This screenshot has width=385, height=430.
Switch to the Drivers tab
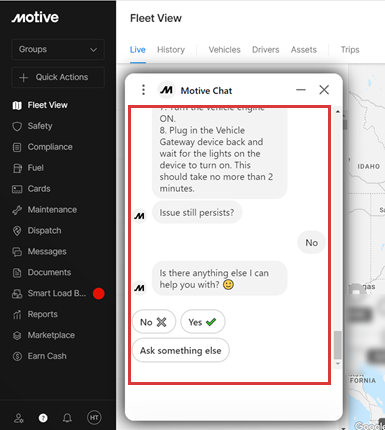coord(266,50)
